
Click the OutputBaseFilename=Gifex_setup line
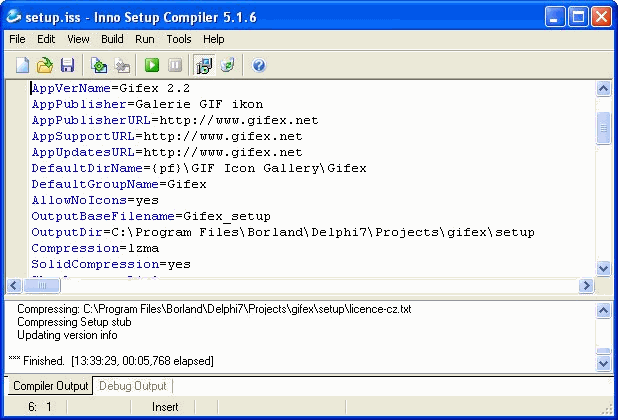151,216
